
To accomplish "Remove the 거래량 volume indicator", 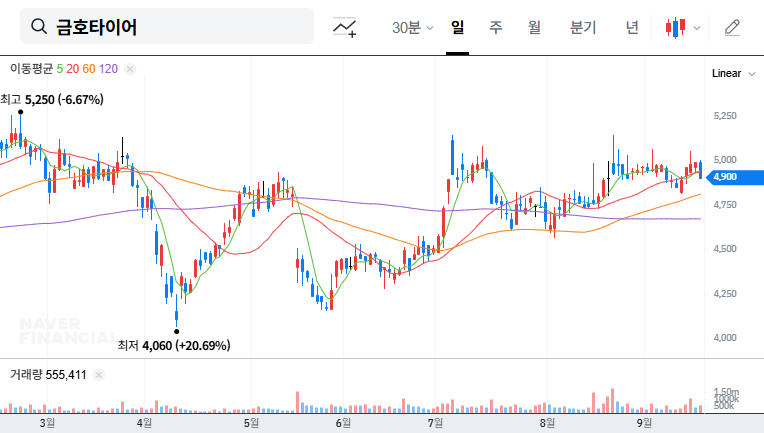I will pos(99,375).
